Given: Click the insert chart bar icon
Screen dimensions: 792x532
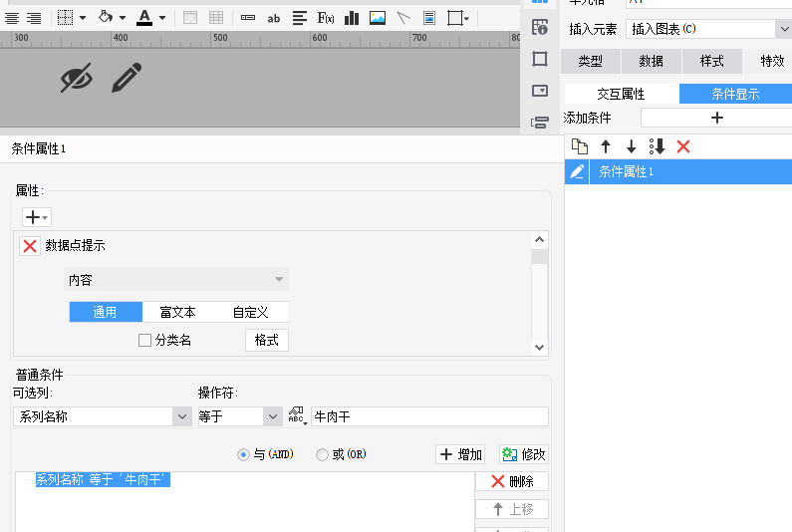Looking at the screenshot, I should (x=352, y=19).
